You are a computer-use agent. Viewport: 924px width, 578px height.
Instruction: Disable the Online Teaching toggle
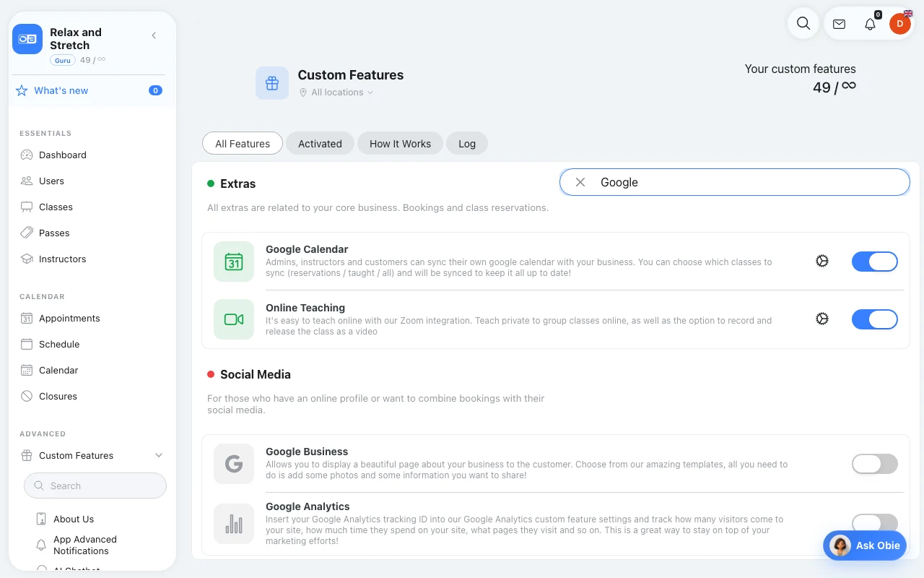pyautogui.click(x=875, y=319)
